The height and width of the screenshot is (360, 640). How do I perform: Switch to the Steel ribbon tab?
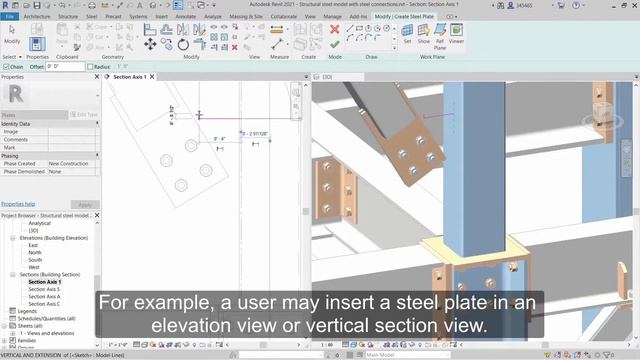(91, 16)
